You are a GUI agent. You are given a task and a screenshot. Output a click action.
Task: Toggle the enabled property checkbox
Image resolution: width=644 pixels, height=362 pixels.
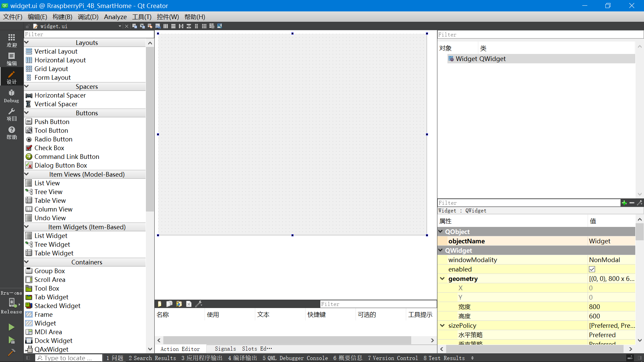coord(592,269)
